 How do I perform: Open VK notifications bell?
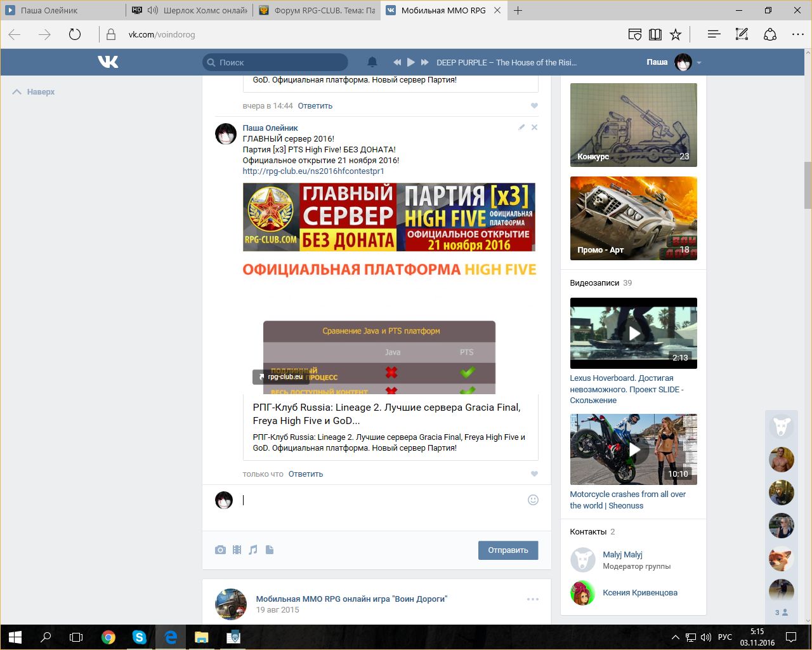[x=372, y=62]
